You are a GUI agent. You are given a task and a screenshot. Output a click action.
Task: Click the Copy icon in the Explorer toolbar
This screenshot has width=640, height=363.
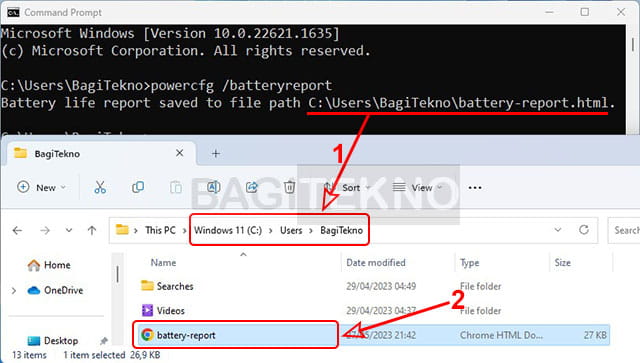point(138,187)
